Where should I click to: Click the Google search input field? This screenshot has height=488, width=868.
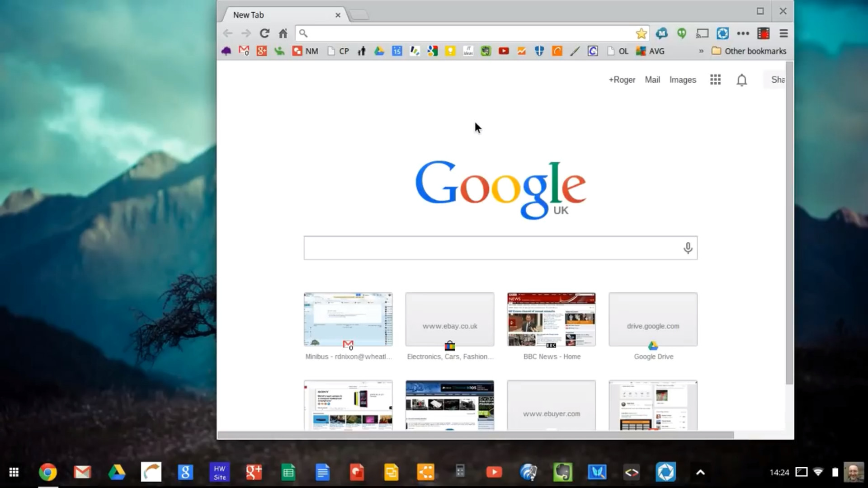500,248
